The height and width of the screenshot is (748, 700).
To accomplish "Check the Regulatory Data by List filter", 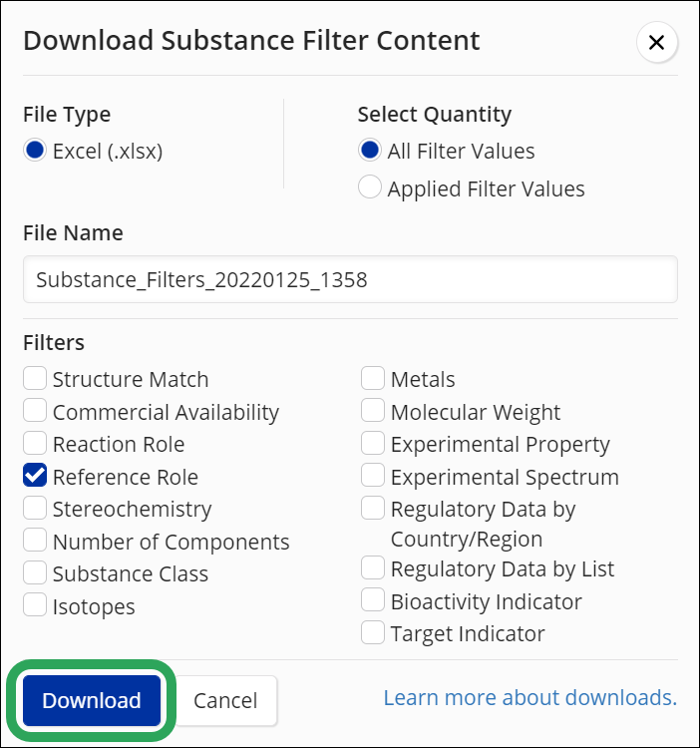I will pos(373,567).
